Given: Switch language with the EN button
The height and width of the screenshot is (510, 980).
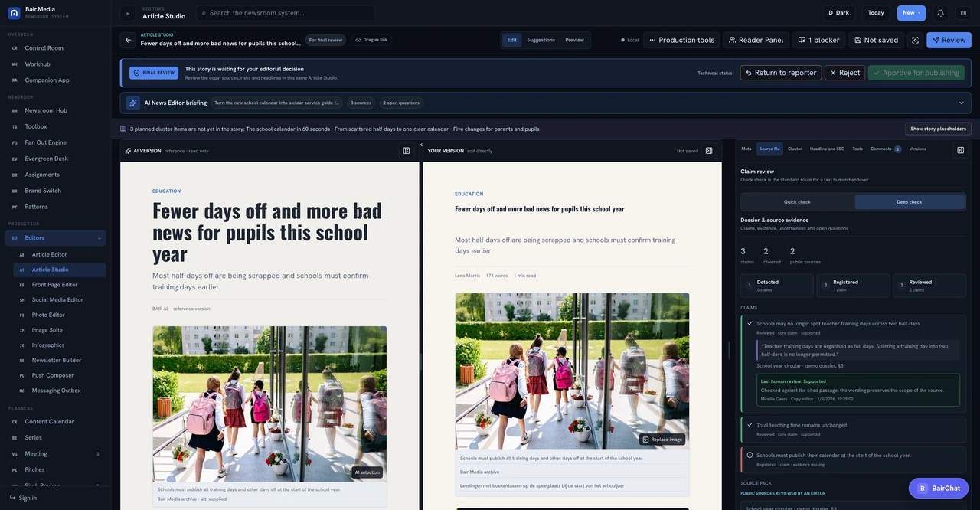Looking at the screenshot, I should [963, 13].
